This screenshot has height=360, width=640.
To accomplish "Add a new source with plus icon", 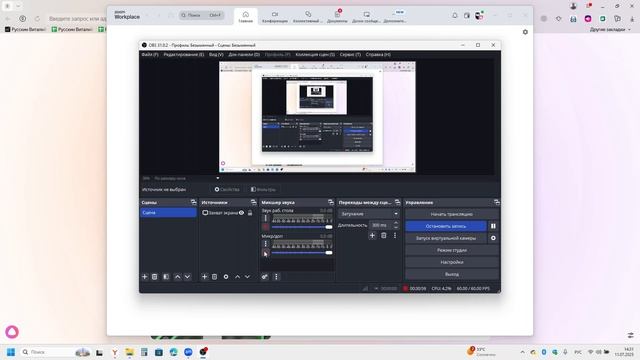I will [x=204, y=277].
